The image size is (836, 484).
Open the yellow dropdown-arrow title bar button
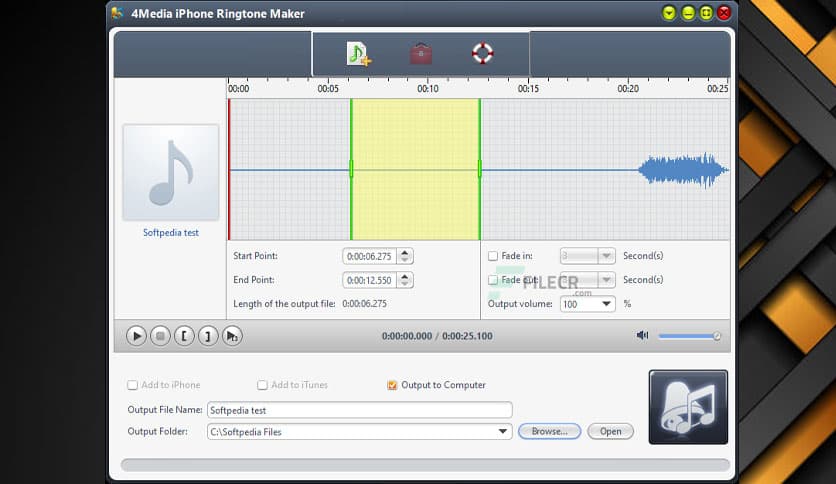click(x=669, y=13)
